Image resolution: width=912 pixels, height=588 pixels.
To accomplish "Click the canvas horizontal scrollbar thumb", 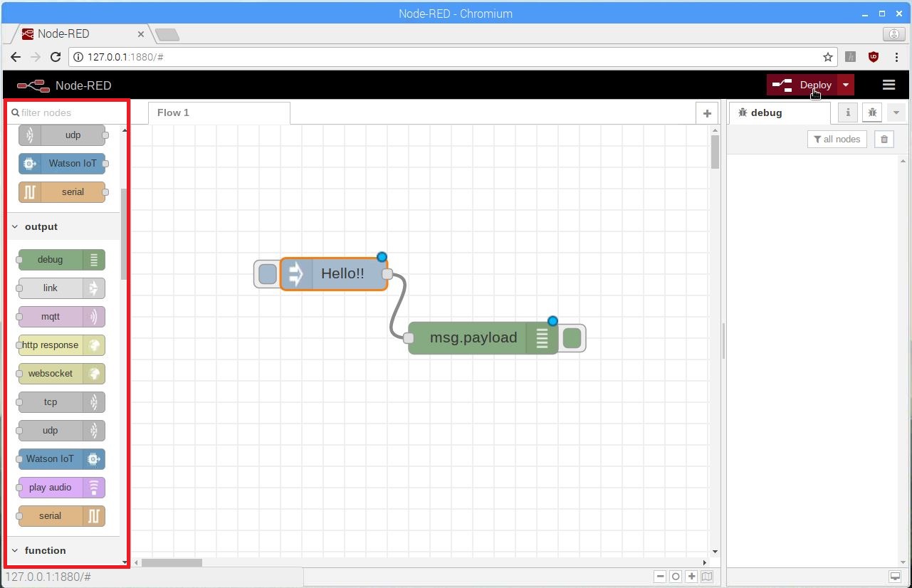I will coord(172,562).
